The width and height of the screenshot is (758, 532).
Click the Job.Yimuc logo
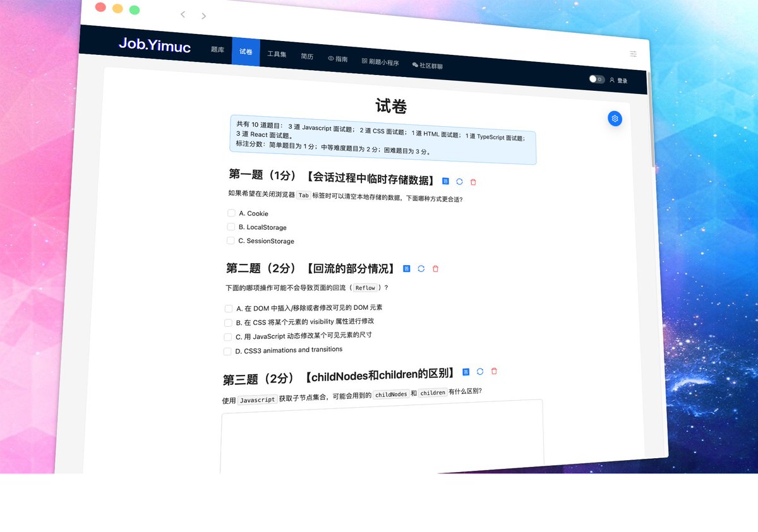155,45
